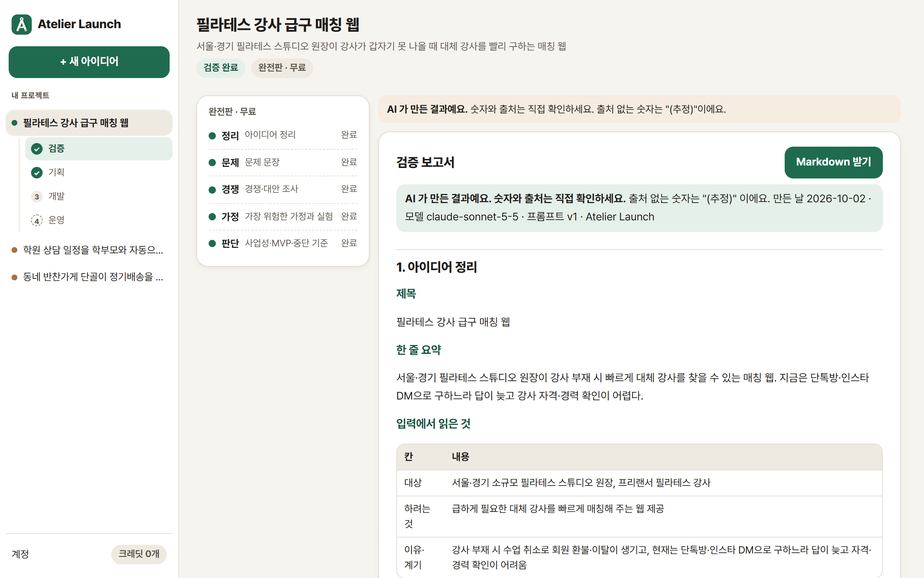The height and width of the screenshot is (578, 924).
Task: Click the 내 프로젝트 section label
Action: click(30, 95)
